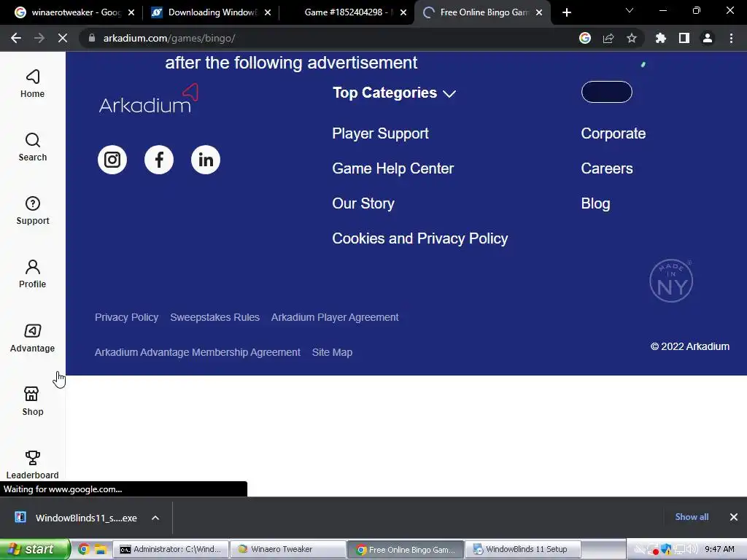Visit Arkadium's Instagram page

click(112, 160)
